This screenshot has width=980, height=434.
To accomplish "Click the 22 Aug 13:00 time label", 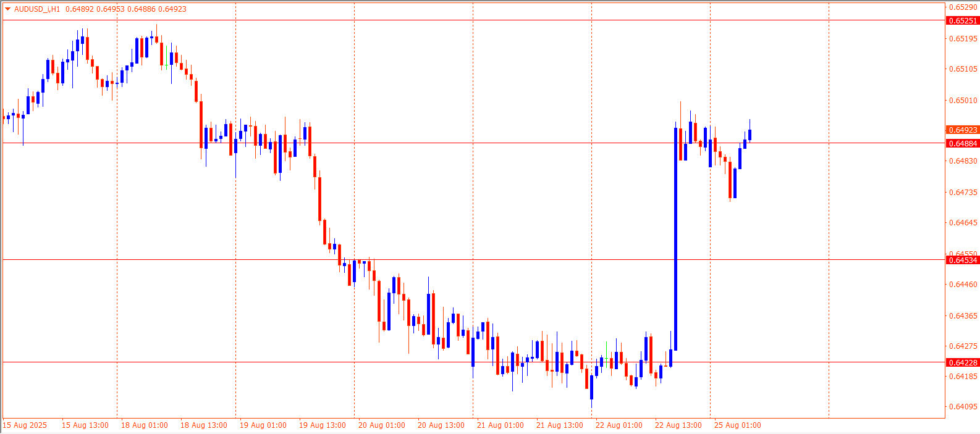I will 678,425.
